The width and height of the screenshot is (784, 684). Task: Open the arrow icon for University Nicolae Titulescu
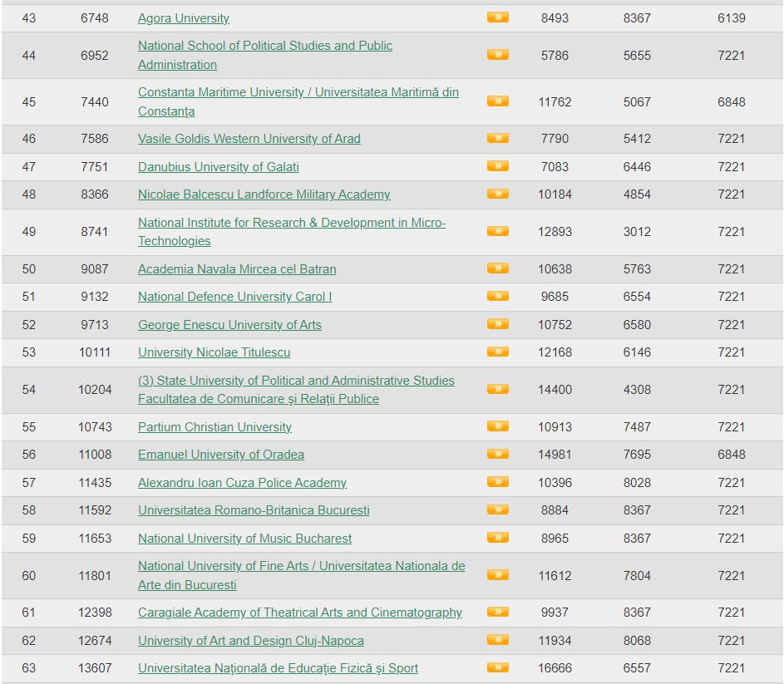497,351
